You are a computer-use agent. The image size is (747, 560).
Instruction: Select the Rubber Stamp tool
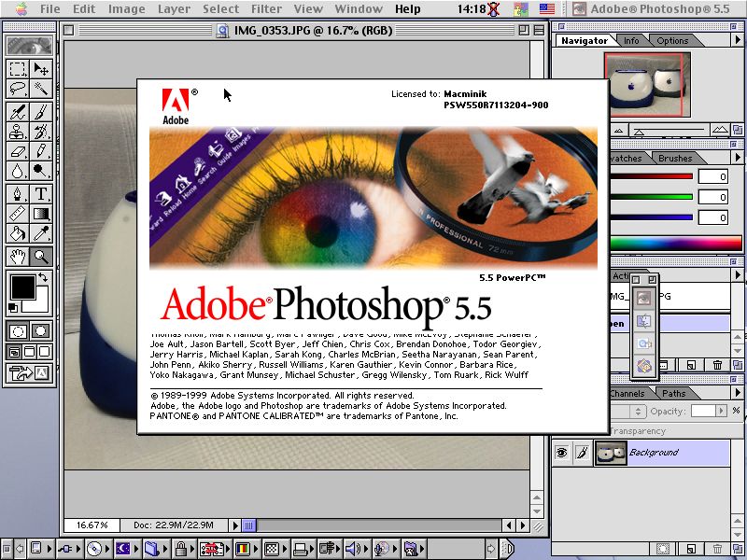[18, 132]
